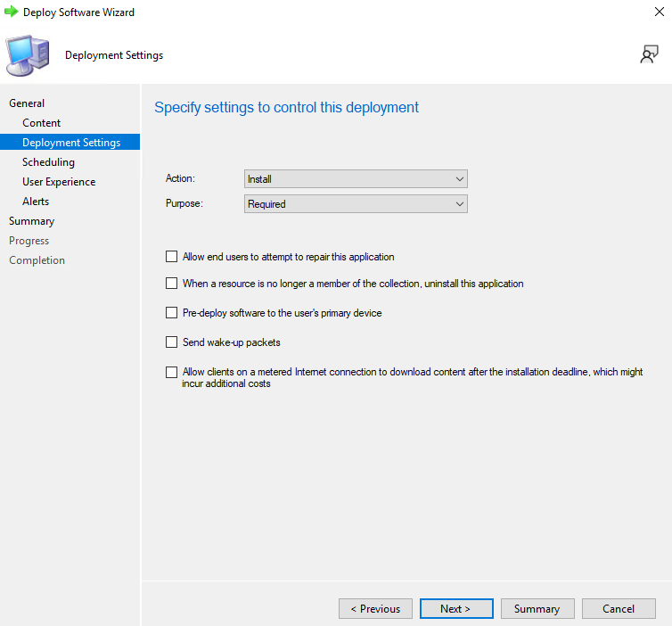Enable Send wake-up packets option
The width and height of the screenshot is (672, 626).
[172, 342]
